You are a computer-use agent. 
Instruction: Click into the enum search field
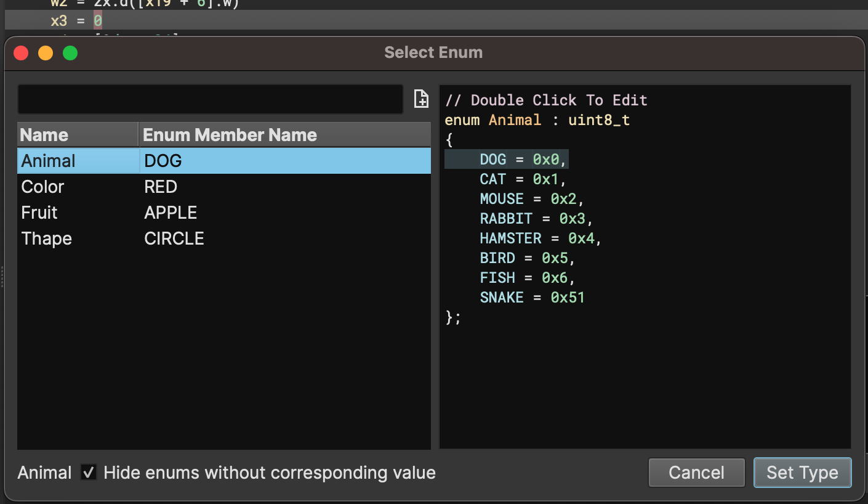pyautogui.click(x=209, y=99)
